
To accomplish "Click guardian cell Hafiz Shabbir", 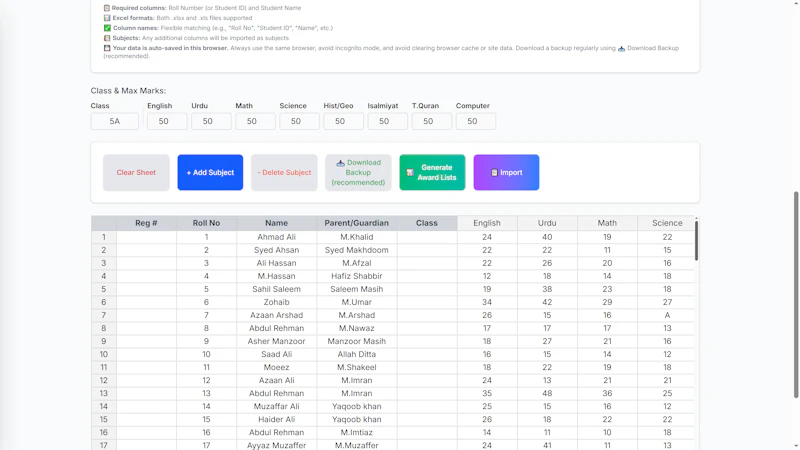I will (x=357, y=276).
